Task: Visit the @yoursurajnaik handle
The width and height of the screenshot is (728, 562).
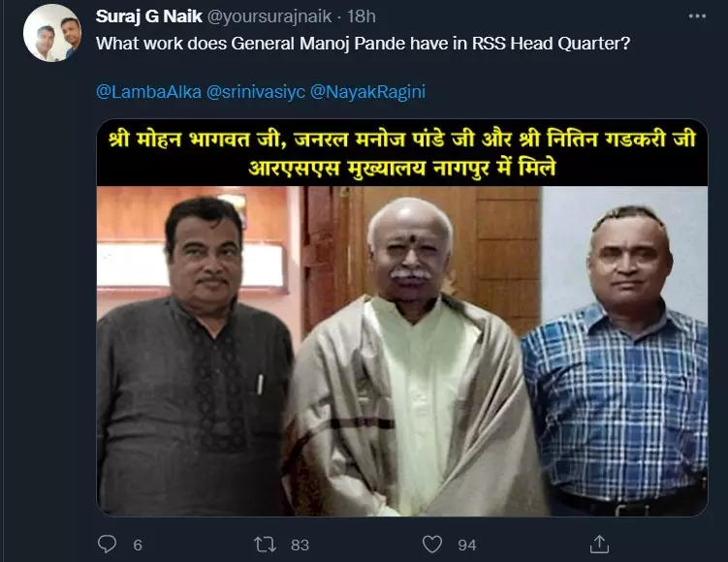Action: tap(269, 16)
